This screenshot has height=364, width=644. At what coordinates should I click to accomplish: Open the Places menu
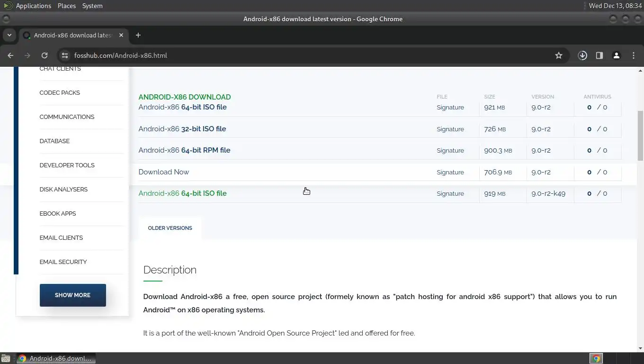(67, 6)
